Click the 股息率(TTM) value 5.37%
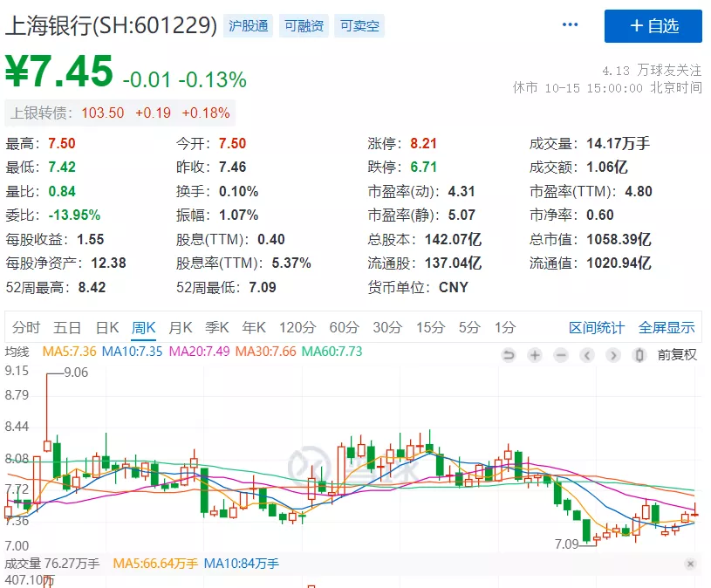 coord(291,263)
